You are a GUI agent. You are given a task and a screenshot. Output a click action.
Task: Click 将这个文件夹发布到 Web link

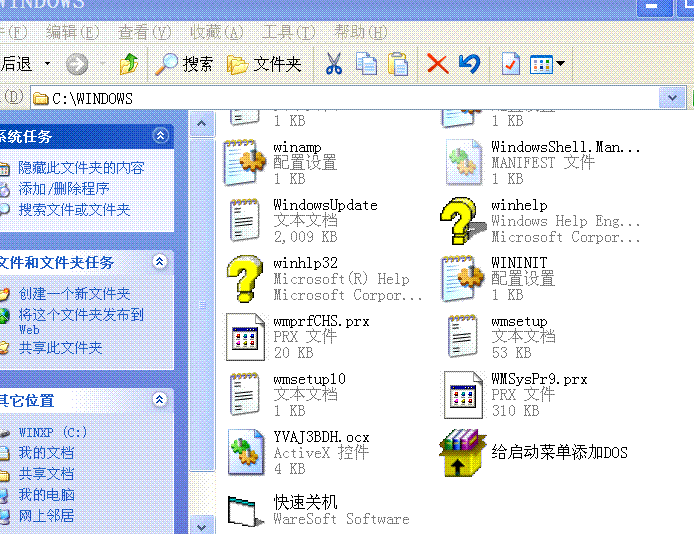click(81, 322)
